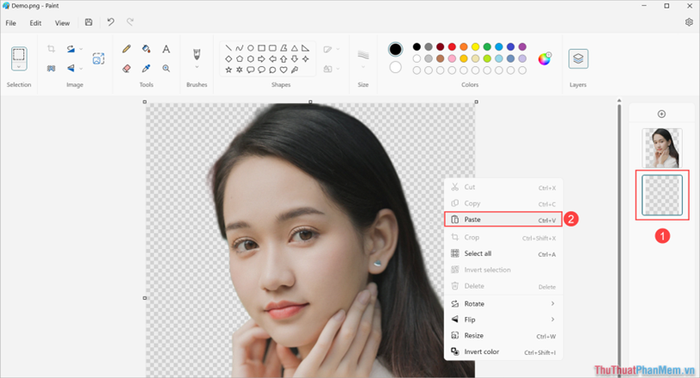Expand Flip submenu in context menu

tap(553, 320)
